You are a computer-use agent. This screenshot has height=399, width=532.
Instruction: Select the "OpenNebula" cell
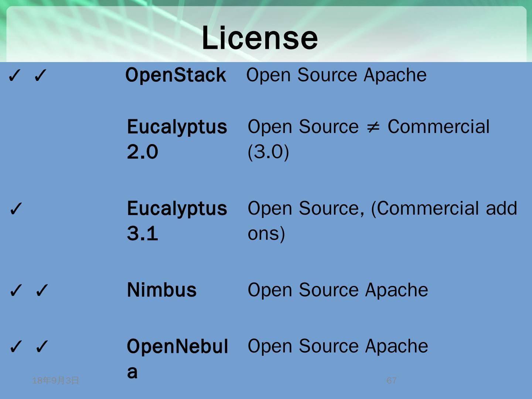click(177, 359)
